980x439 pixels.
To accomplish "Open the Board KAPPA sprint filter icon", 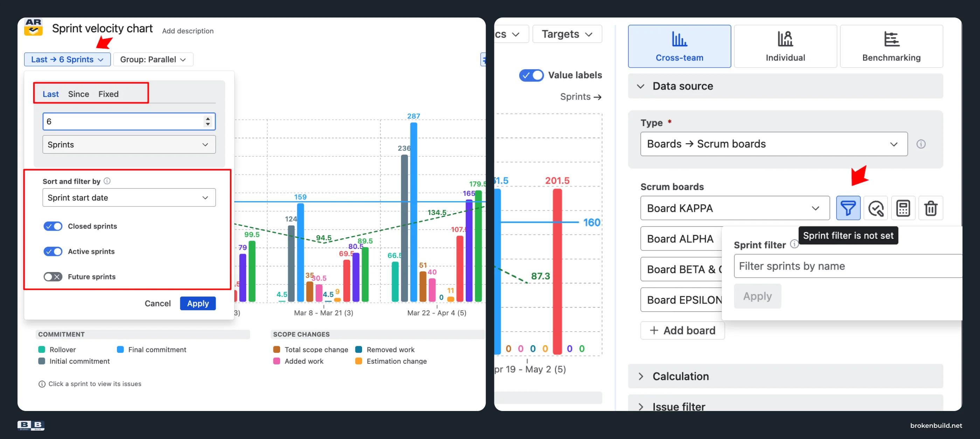I will [x=848, y=208].
